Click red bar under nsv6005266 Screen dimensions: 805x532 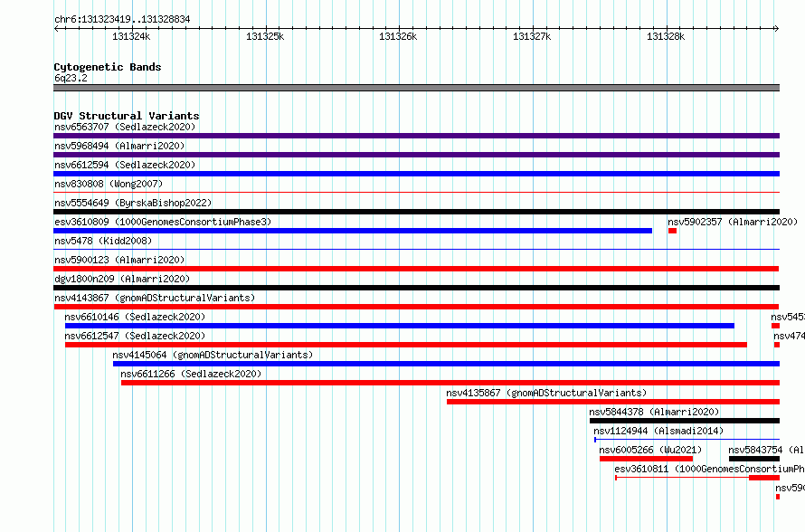pos(646,459)
